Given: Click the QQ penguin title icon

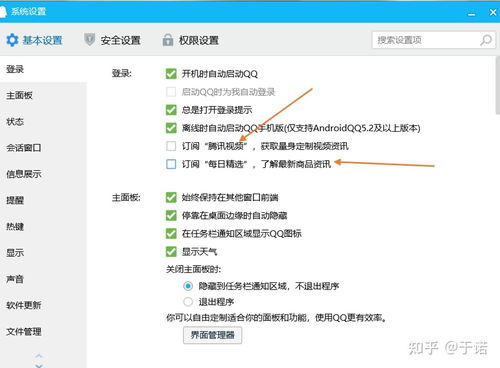Looking at the screenshot, I should click(3, 12).
